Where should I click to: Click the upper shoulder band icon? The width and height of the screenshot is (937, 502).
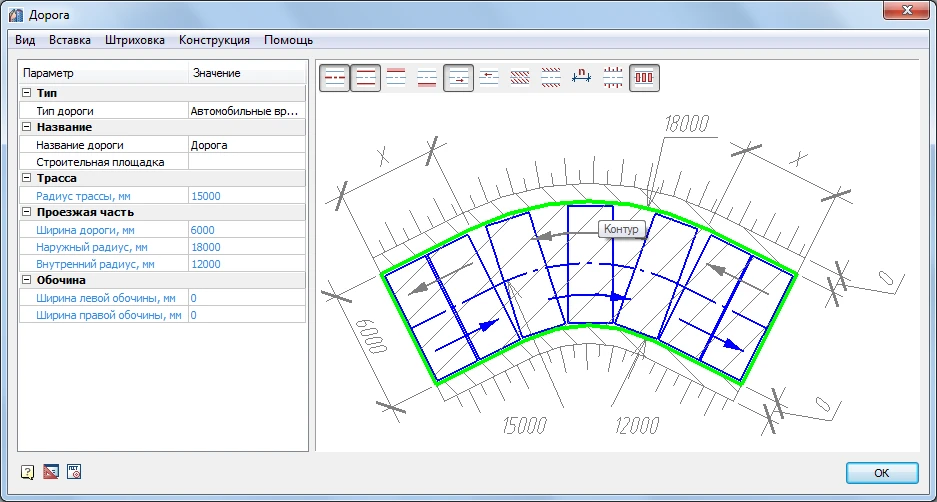[397, 78]
